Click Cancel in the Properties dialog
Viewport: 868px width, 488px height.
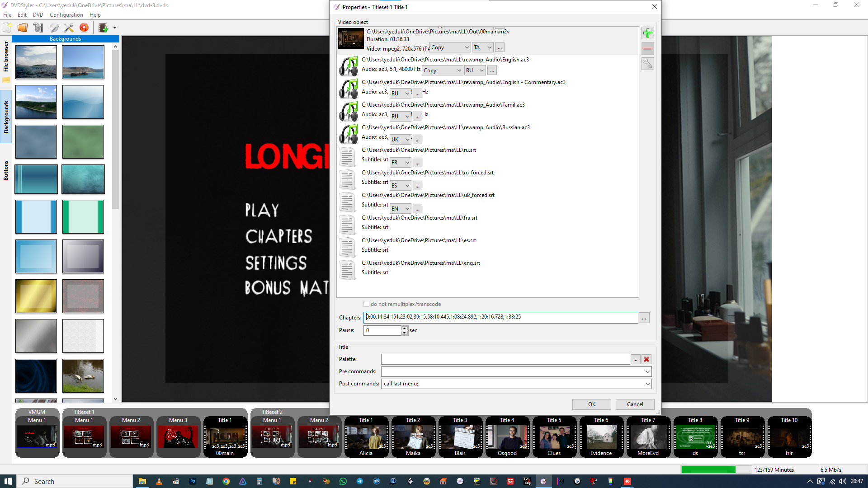click(x=635, y=404)
